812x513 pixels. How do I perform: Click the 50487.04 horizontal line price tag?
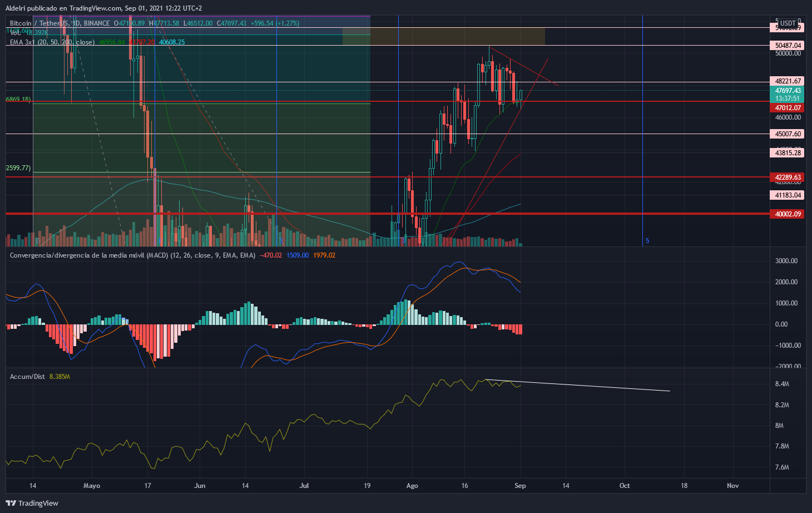click(x=788, y=46)
